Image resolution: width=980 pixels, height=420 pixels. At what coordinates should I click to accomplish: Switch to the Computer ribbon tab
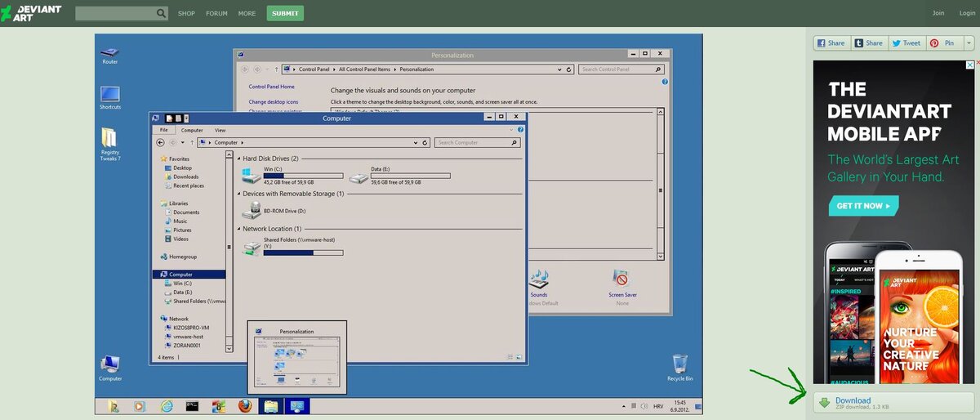(192, 130)
